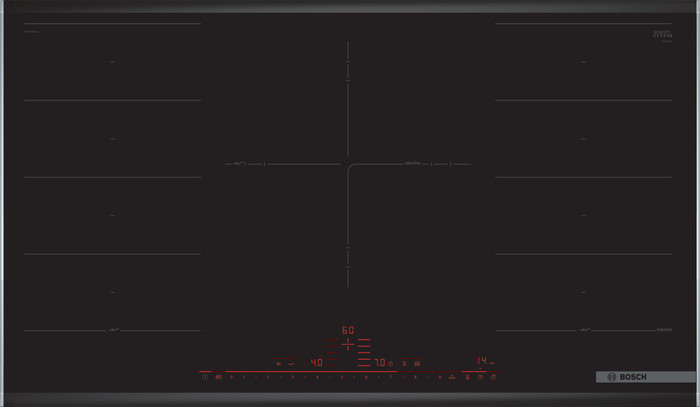This screenshot has width=700, height=407.
Task: Activate the PowerBoost pot symbol
Action: point(452,377)
